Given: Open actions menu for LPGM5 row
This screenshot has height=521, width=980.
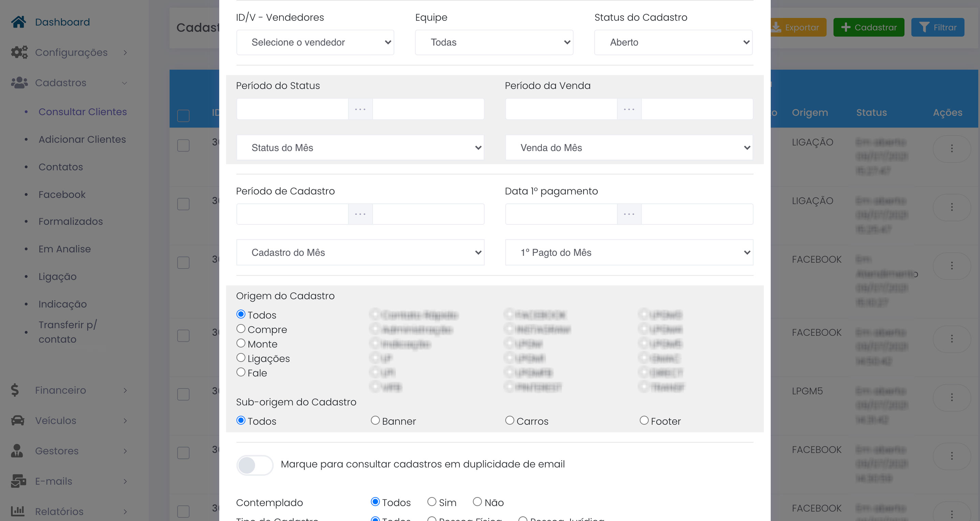Looking at the screenshot, I should point(951,398).
